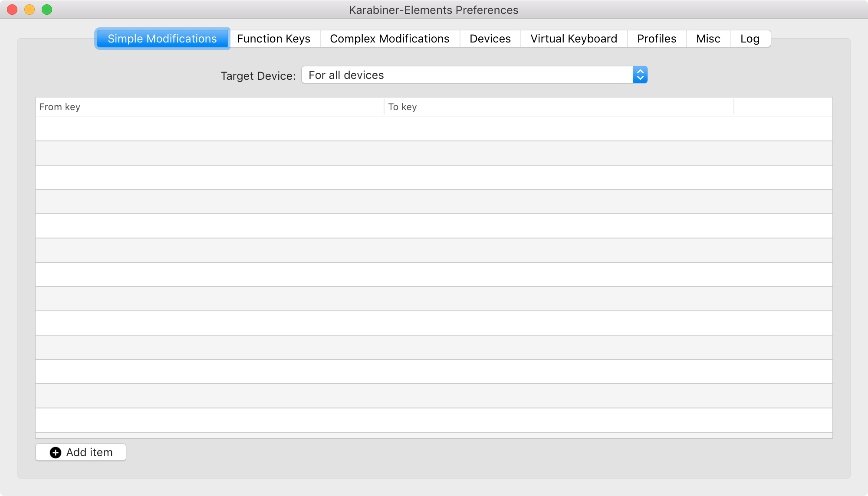
Task: Minimize window with the yellow button
Action: 30,10
